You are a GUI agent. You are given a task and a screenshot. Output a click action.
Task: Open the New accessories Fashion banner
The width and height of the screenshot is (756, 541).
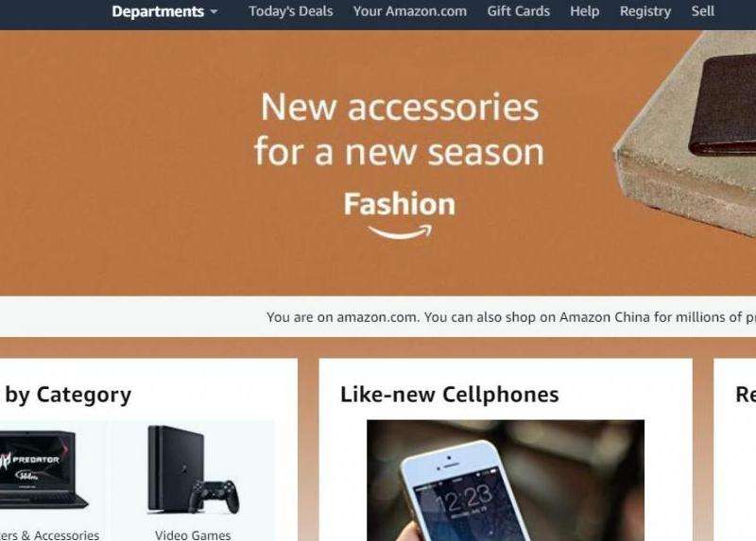pos(378,162)
